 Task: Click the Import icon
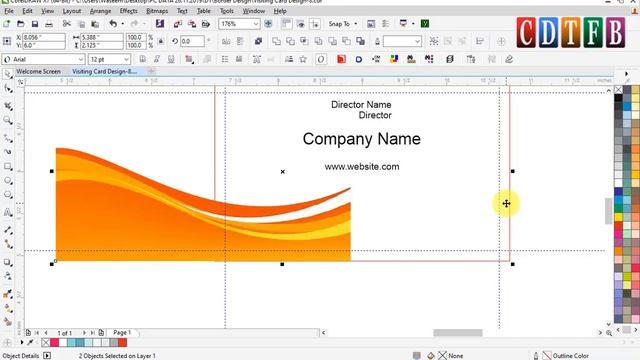point(178,24)
